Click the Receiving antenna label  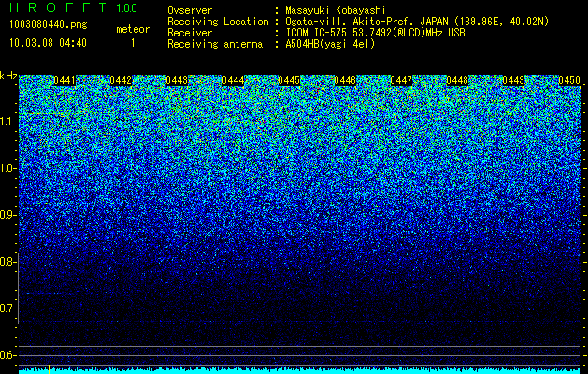click(x=215, y=44)
